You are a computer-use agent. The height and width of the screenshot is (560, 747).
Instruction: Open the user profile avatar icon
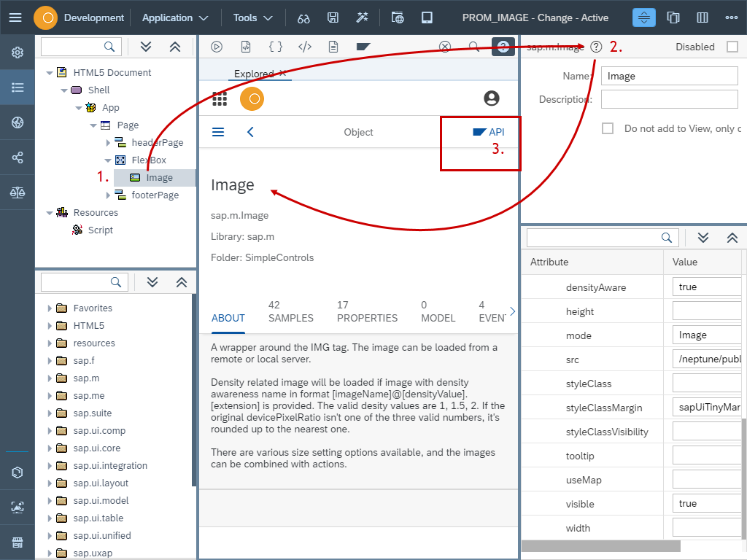point(492,98)
